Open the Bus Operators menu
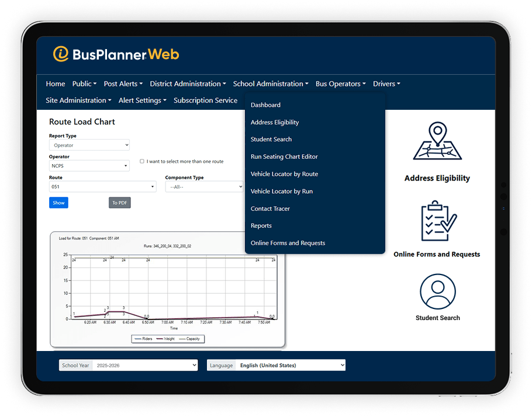This screenshot has width=532, height=417. 340,84
